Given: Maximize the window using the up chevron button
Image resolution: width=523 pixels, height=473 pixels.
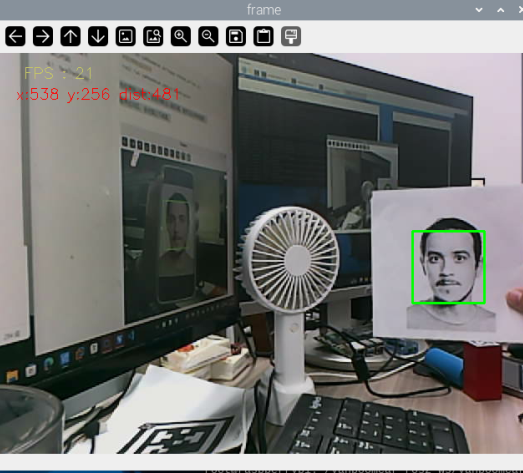Looking at the screenshot, I should [x=501, y=10].
